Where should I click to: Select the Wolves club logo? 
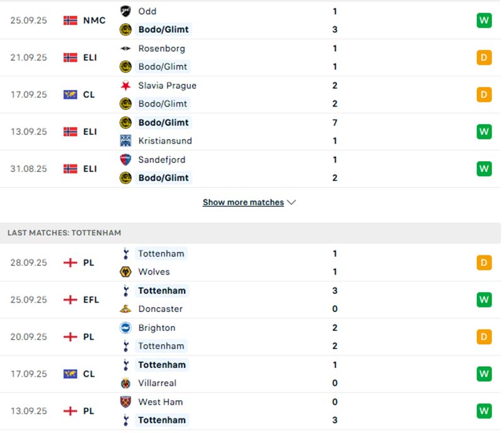pos(126,272)
